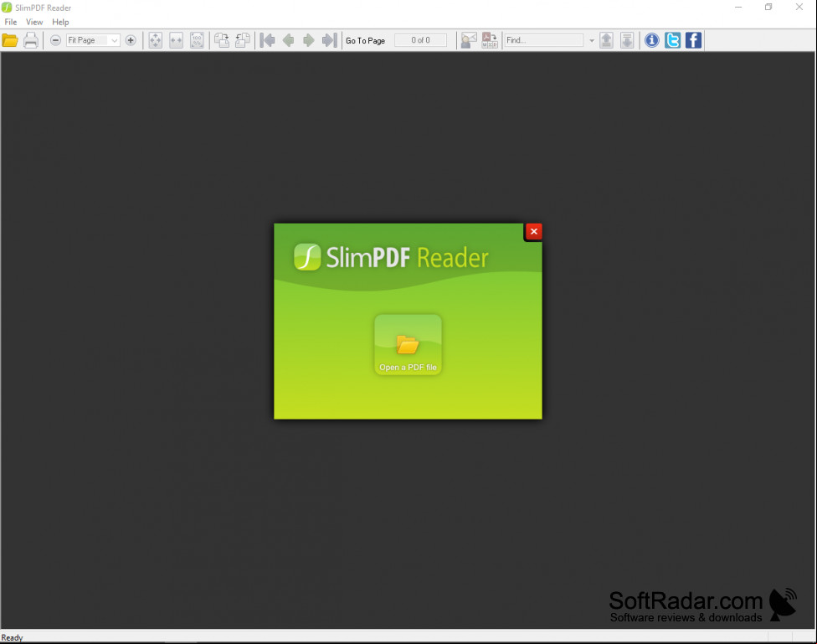Close the SlimPDF Reader window
The width and height of the screenshot is (817, 644).
(799, 8)
